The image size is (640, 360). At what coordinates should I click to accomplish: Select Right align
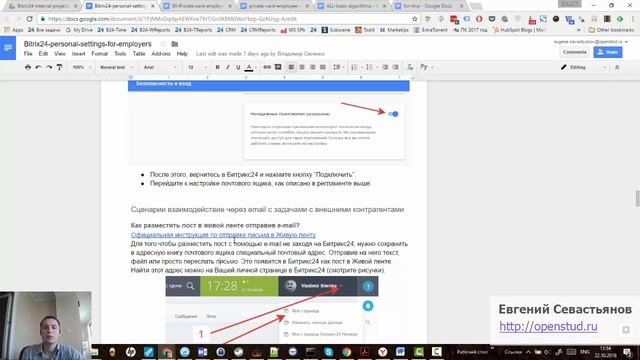(312, 67)
